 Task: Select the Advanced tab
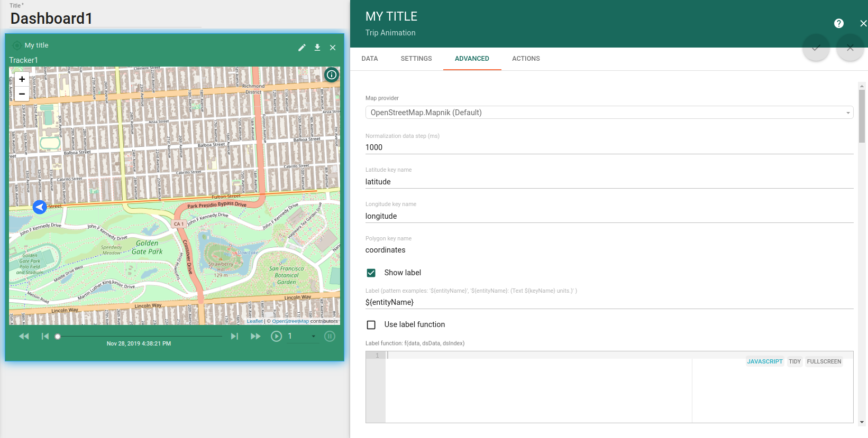472,59
